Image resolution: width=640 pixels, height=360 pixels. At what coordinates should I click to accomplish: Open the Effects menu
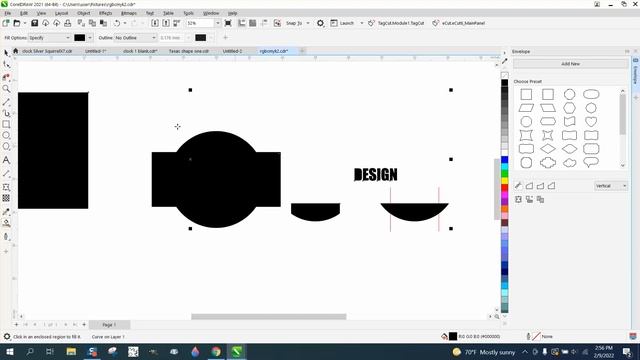(105, 13)
